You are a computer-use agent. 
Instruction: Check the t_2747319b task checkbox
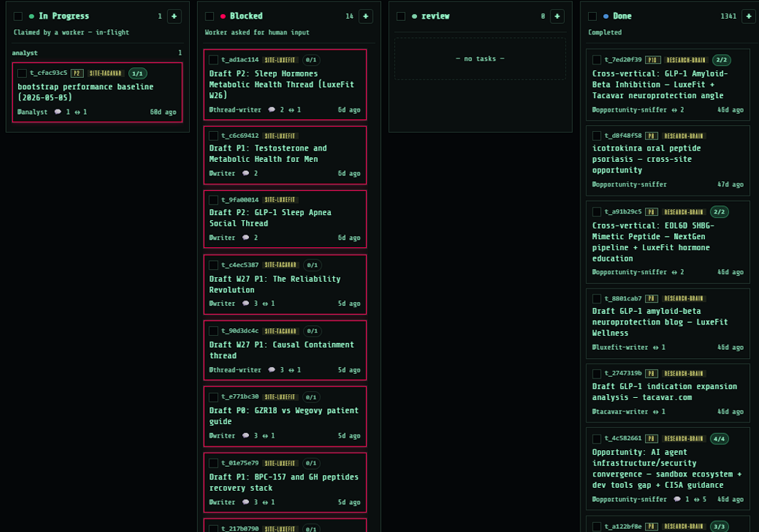596,373
